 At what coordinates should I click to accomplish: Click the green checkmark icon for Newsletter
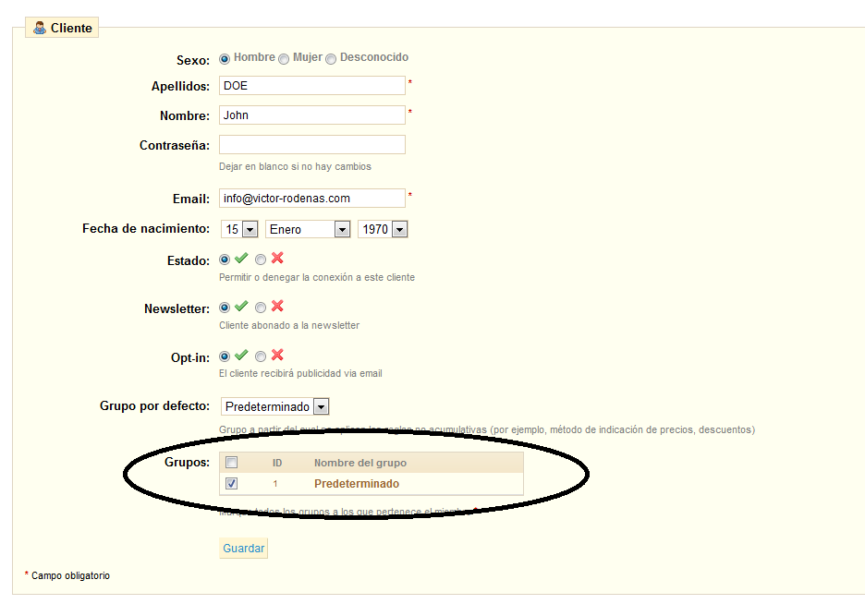click(x=241, y=307)
